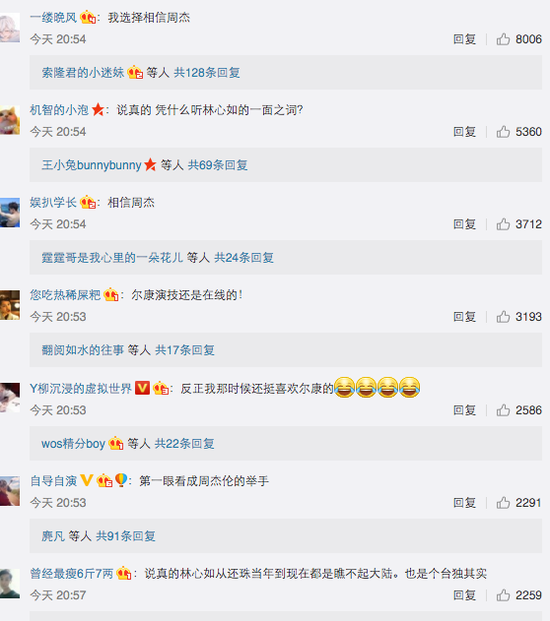Click the orange V badge after 自导自演
The width and height of the screenshot is (550, 621).
[x=86, y=480]
